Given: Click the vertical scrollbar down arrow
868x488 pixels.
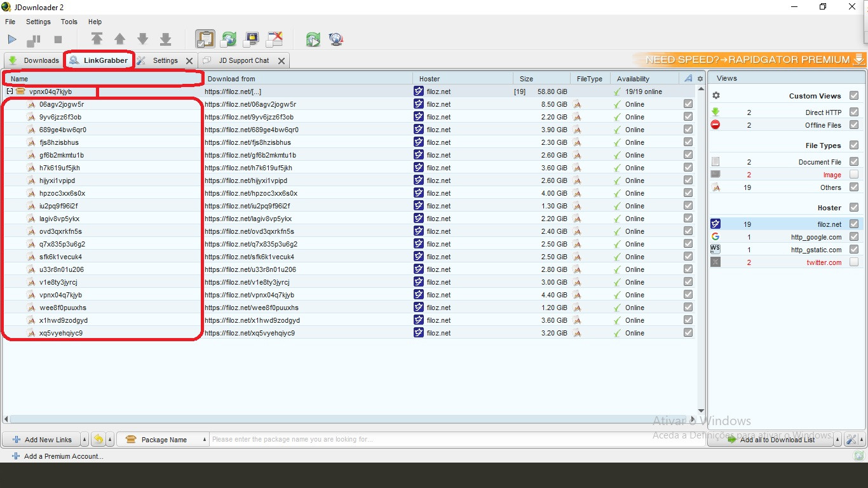Looking at the screenshot, I should [x=702, y=410].
